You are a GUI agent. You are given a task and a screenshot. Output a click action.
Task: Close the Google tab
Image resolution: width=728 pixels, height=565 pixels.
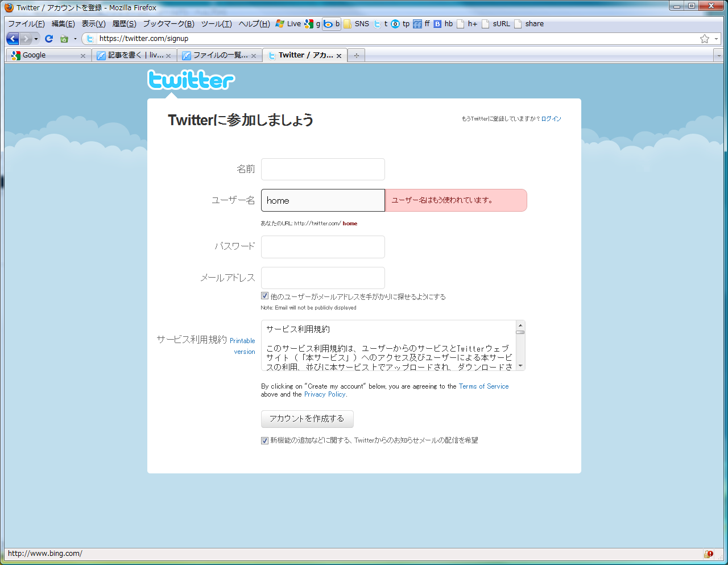pyautogui.click(x=83, y=56)
